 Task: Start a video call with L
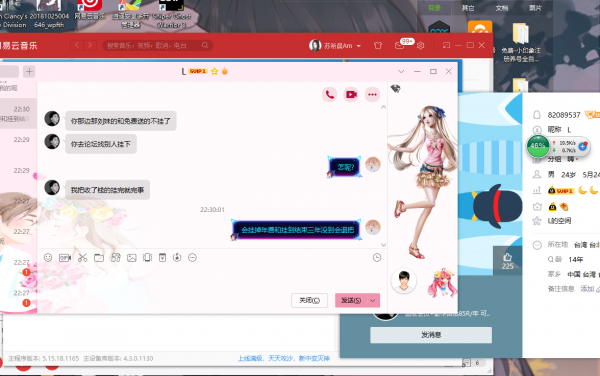(351, 94)
